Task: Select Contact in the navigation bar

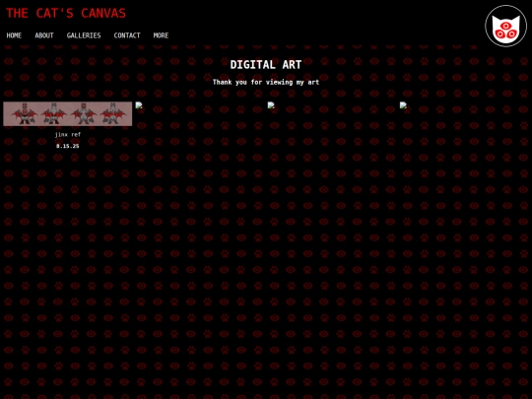Action: pos(127,35)
